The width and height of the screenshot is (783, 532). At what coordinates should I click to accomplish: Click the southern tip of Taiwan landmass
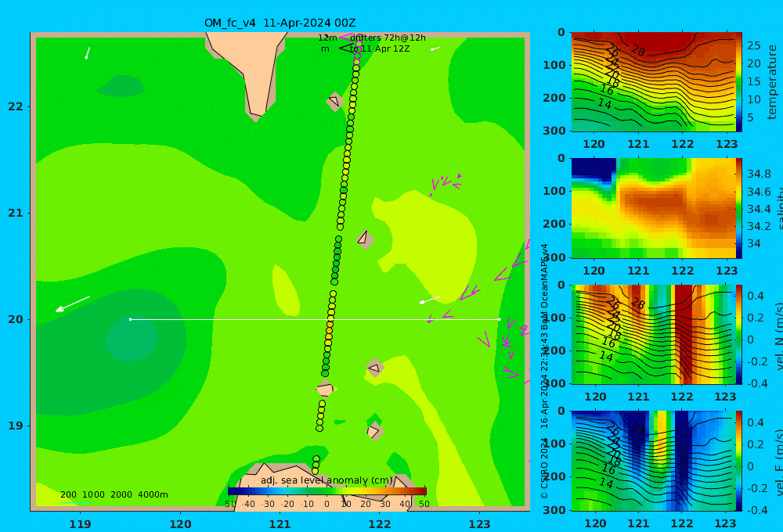255,116
